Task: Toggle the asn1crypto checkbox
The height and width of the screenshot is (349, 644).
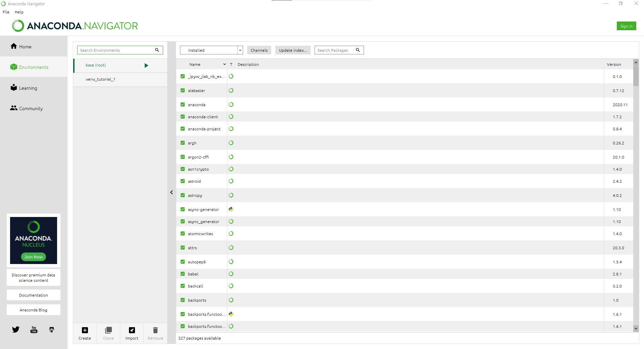Action: click(x=183, y=169)
